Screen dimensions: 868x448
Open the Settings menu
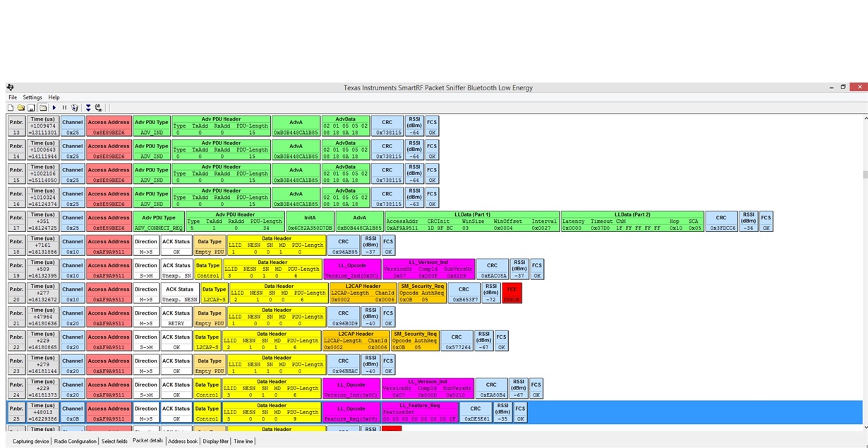click(x=32, y=97)
